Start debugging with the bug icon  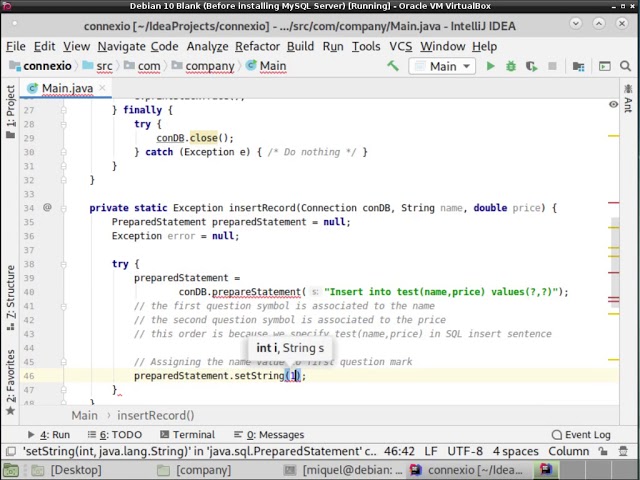[x=511, y=66]
